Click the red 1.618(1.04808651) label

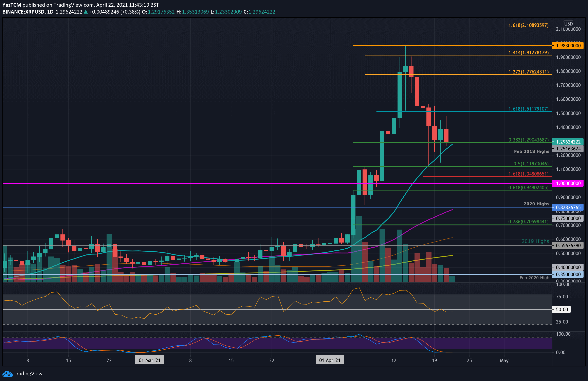point(528,174)
